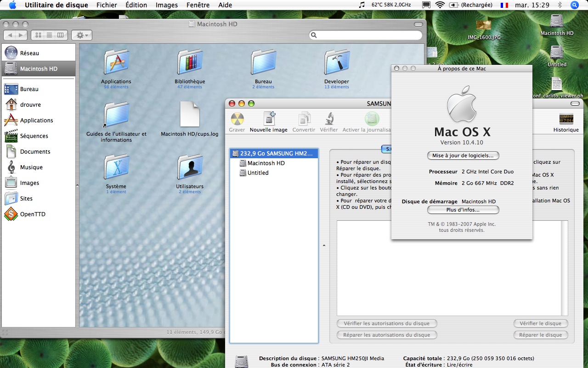Click the menu bar clock mar. 15:29

532,5
